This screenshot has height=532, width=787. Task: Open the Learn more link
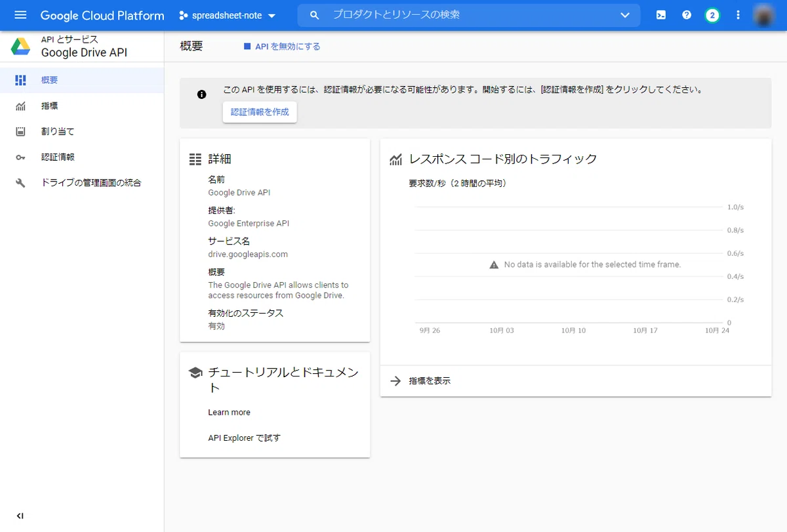coord(229,413)
